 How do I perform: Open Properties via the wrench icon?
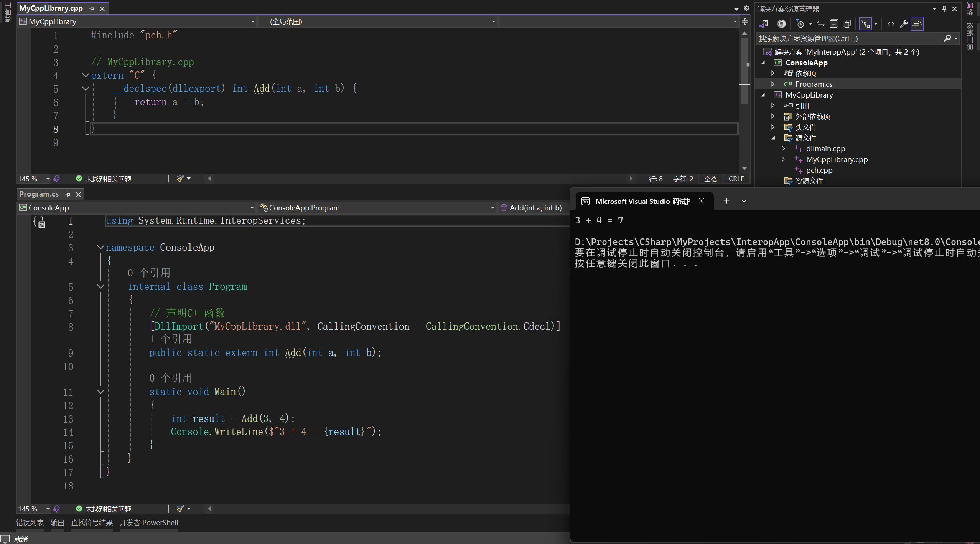(904, 24)
